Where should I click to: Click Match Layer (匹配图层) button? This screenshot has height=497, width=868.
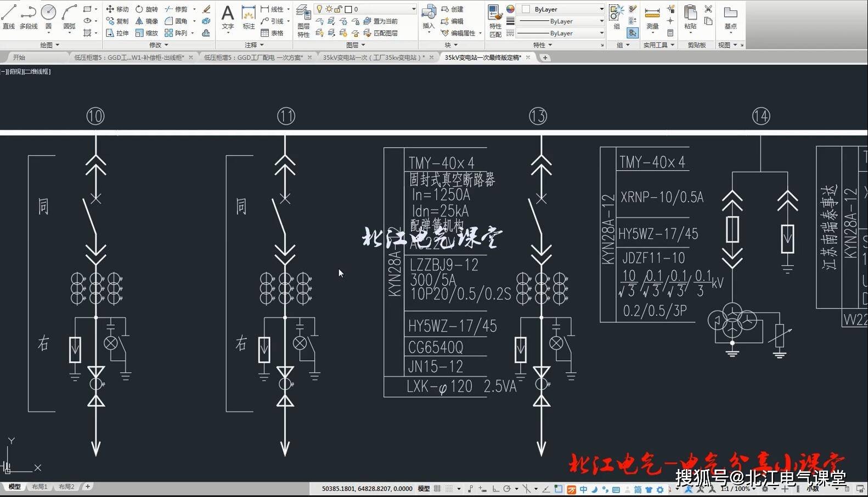click(x=380, y=33)
